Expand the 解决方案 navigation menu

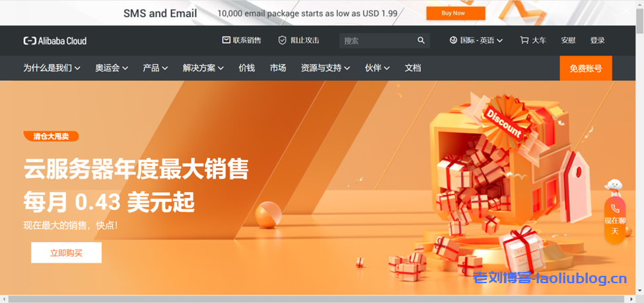point(203,68)
